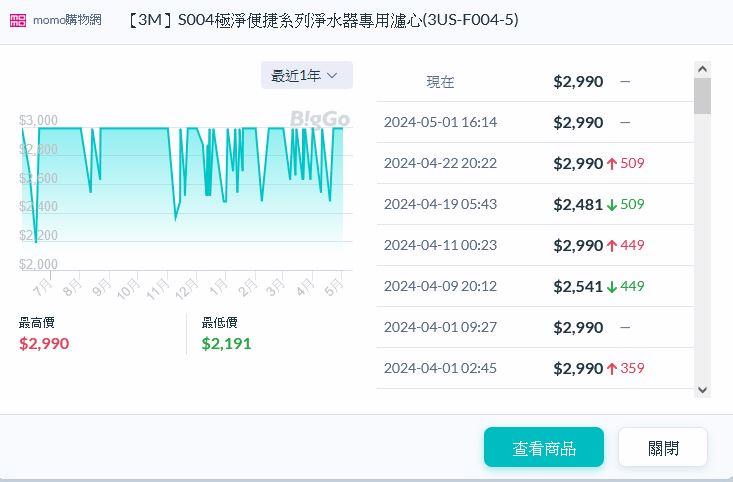Click the green down arrow beside 509
Image resolution: width=733 pixels, height=482 pixels.
(611, 204)
